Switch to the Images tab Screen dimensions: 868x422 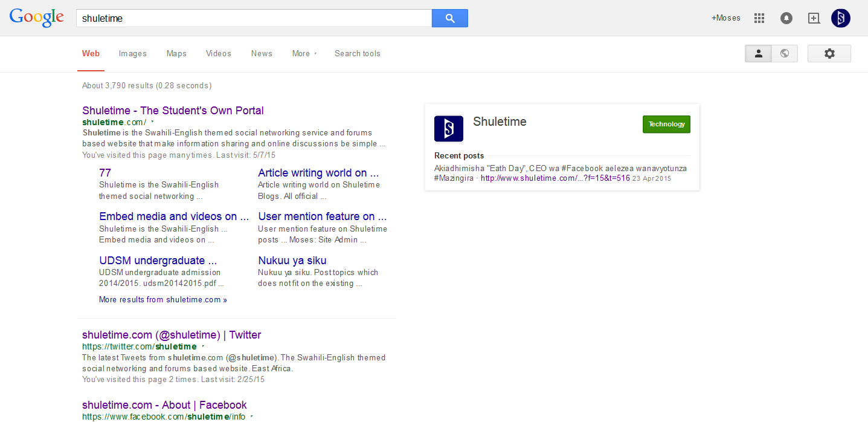[132, 54]
